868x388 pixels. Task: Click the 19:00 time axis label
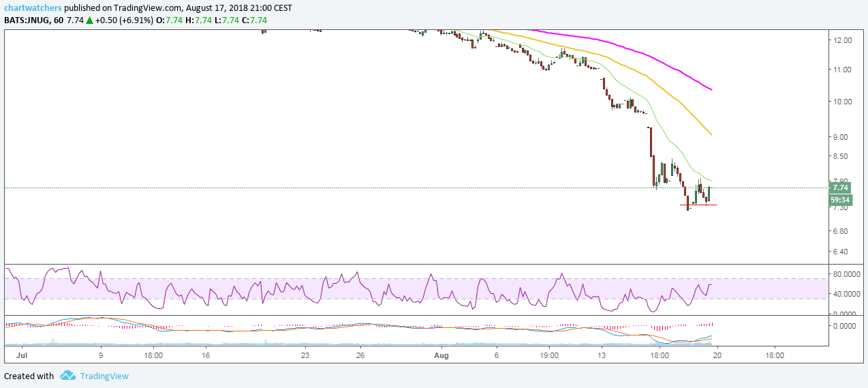point(549,355)
